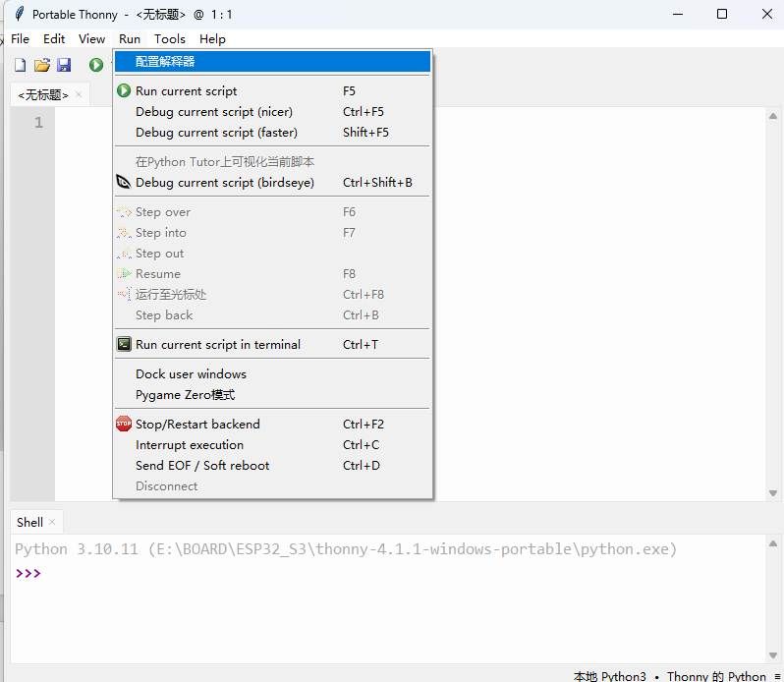Click red STOP sign icon in menu
The image size is (784, 682).
click(124, 424)
